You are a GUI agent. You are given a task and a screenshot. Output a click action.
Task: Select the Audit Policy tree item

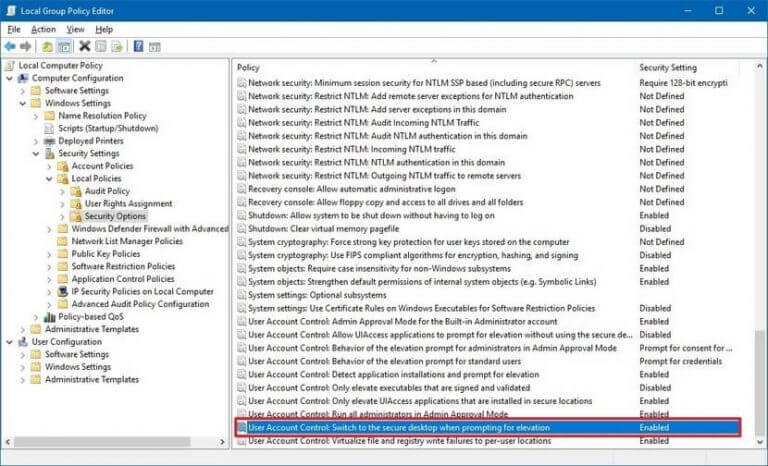[107, 191]
